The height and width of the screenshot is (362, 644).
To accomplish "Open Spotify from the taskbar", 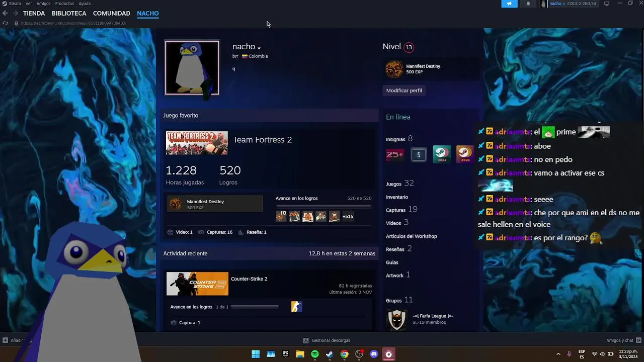I will 315,354.
